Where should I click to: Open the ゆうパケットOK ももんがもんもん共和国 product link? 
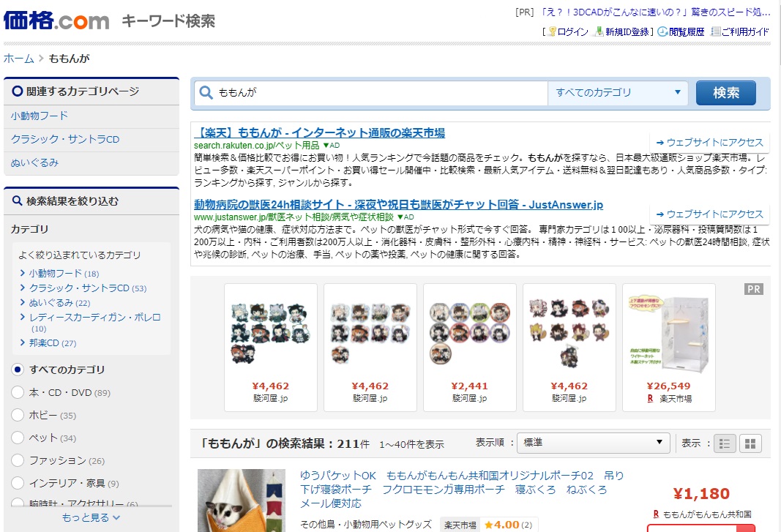(x=462, y=489)
